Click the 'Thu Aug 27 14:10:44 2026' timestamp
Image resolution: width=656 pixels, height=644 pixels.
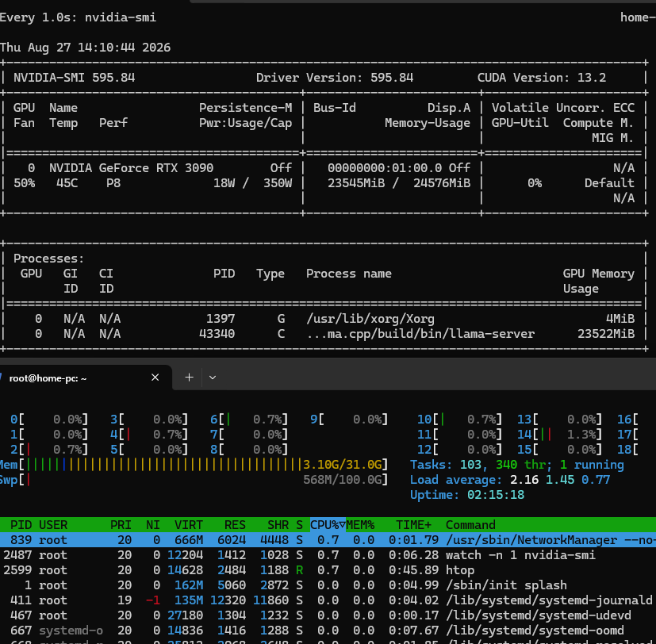point(86,48)
